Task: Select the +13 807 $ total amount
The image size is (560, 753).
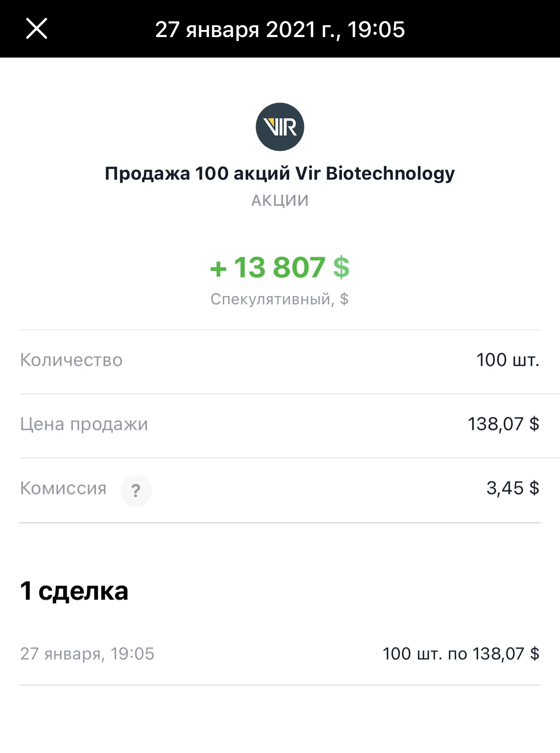Action: (x=280, y=267)
